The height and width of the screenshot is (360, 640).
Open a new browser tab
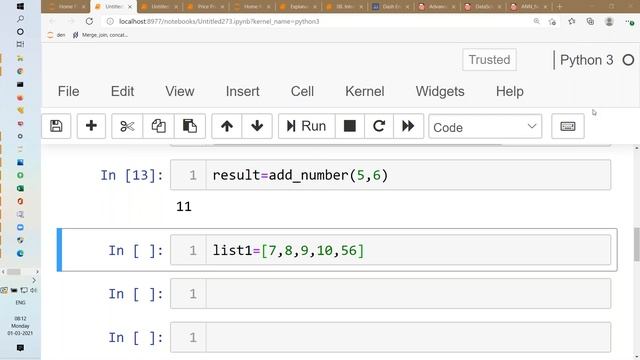tap(560, 7)
